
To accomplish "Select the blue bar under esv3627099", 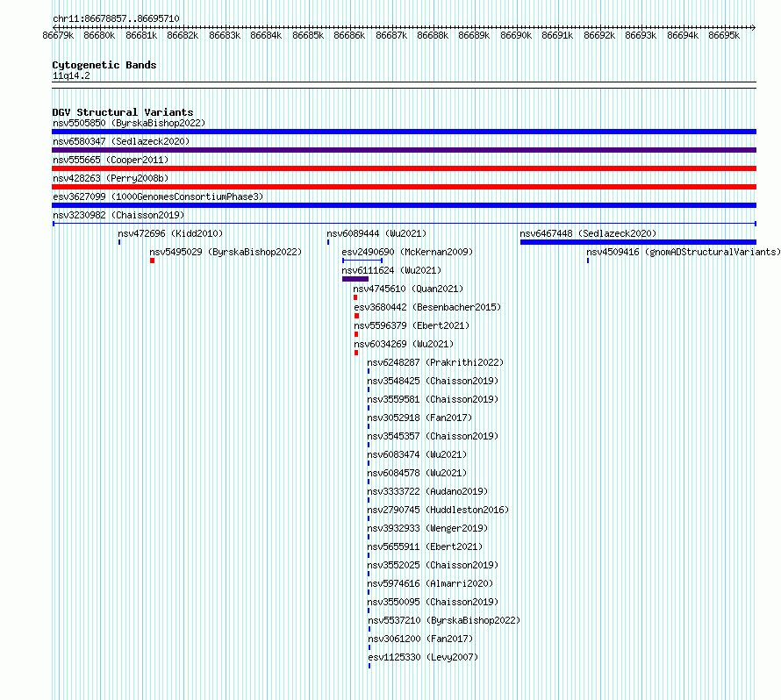I will 404,205.
